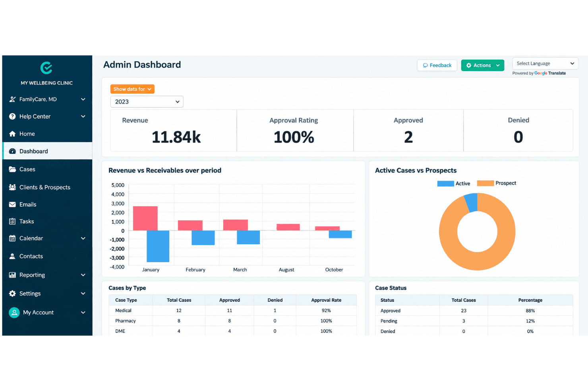Click the Medical case type cell
Image resolution: width=588 pixels, height=392 pixels.
[x=123, y=311]
